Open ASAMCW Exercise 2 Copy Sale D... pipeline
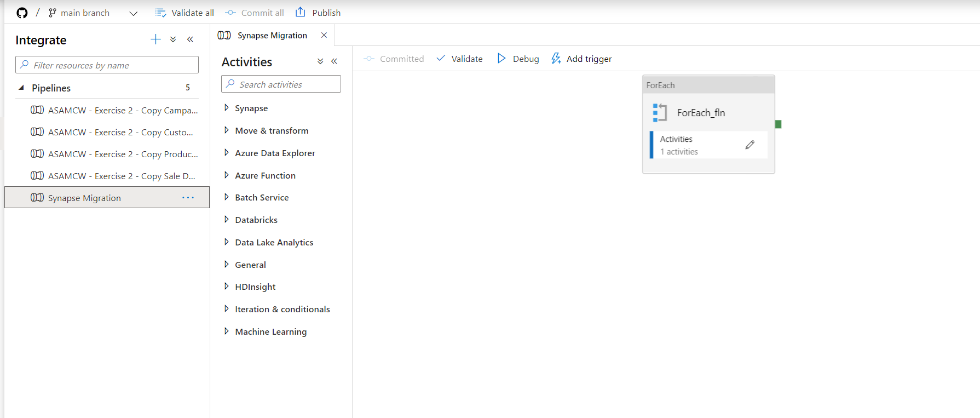This screenshot has height=418, width=980. (114, 176)
